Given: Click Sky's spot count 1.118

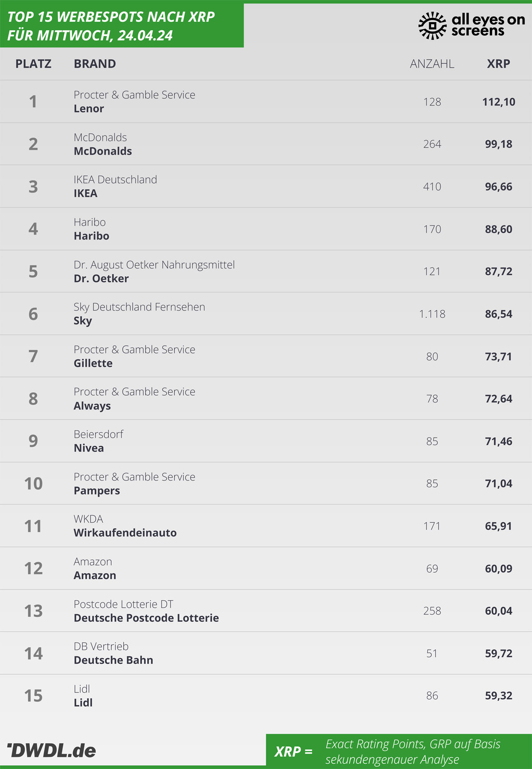Looking at the screenshot, I should [x=432, y=314].
